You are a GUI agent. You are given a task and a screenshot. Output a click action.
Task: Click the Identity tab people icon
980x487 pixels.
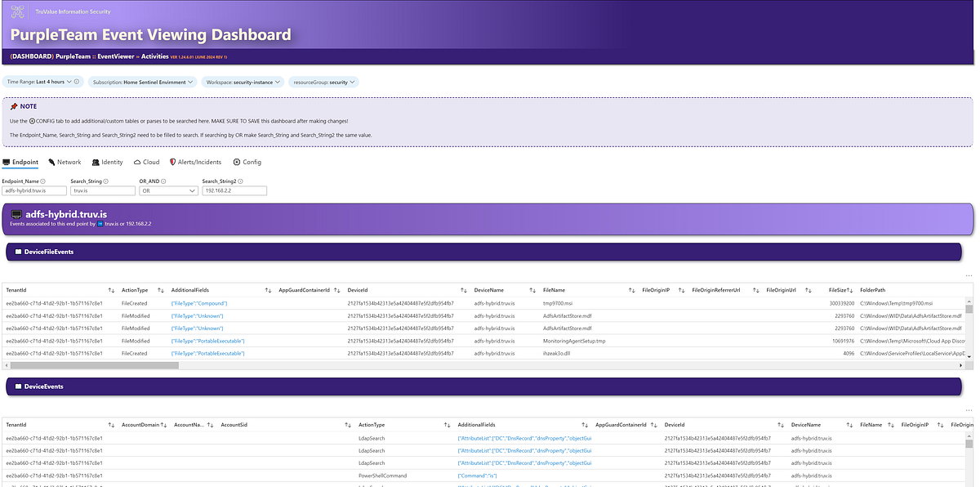point(96,162)
